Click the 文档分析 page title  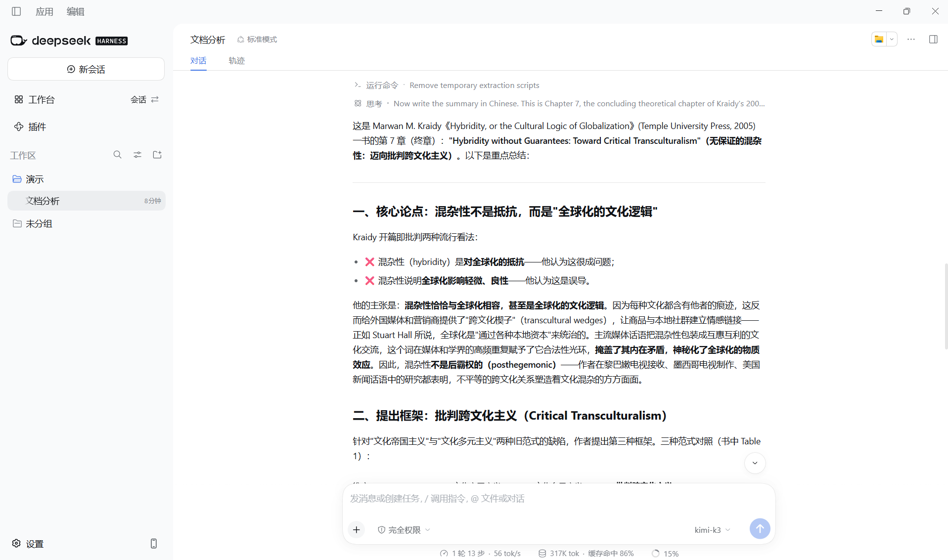[208, 40]
